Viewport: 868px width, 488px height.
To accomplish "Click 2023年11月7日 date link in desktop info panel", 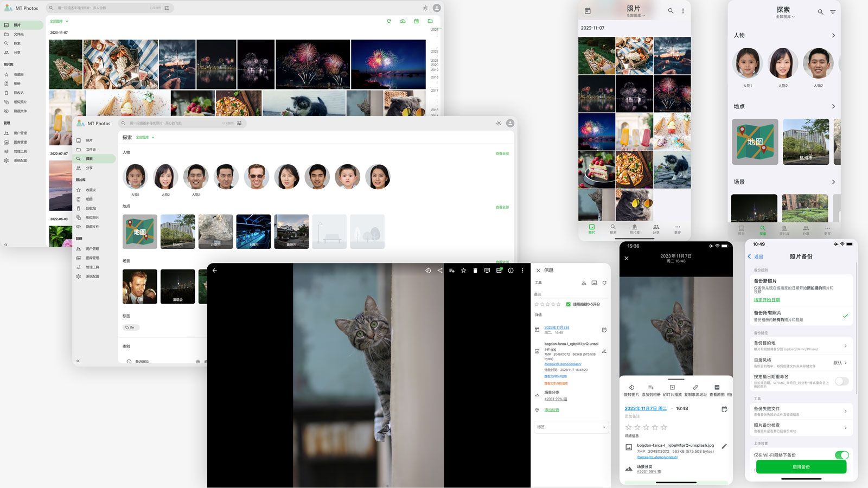I will pos(557,328).
